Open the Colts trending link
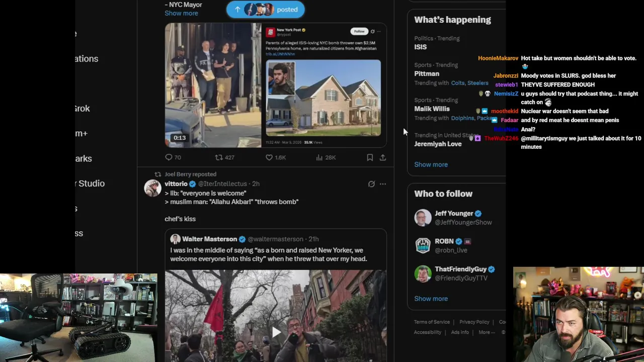Viewport: 644px width, 362px height. [458, 83]
